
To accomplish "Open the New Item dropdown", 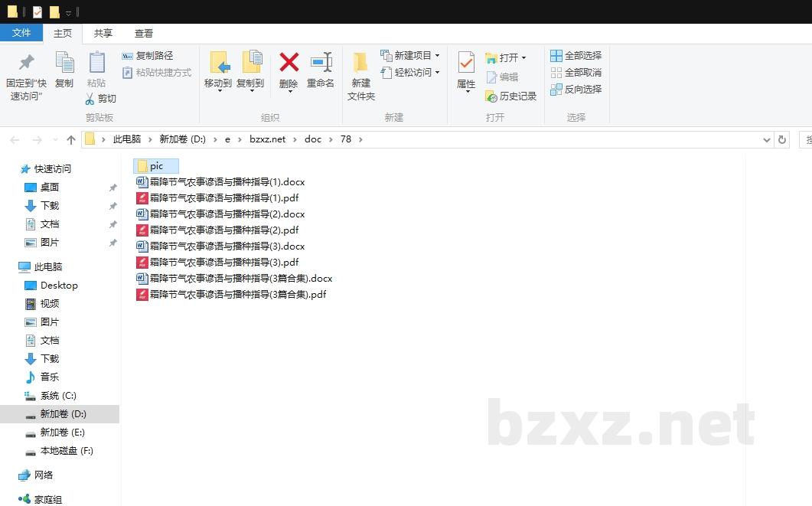I will [437, 56].
